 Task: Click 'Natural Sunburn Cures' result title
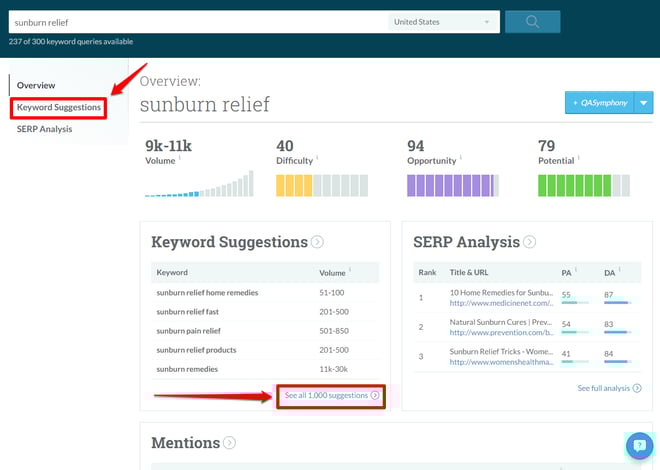501,322
